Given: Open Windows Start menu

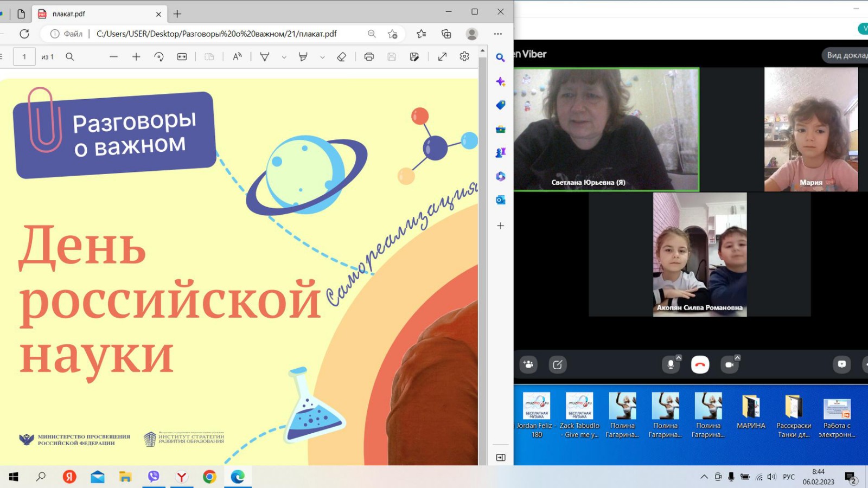Looking at the screenshot, I should coord(14,477).
